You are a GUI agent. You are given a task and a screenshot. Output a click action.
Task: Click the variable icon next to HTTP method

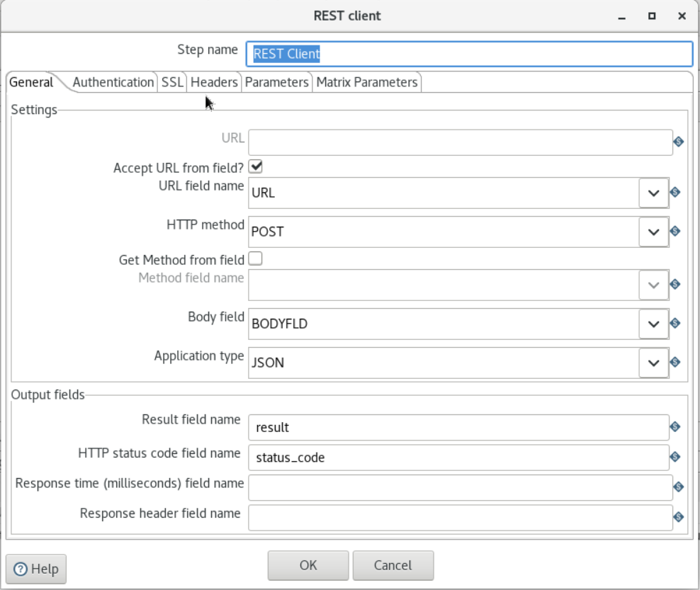(x=675, y=231)
